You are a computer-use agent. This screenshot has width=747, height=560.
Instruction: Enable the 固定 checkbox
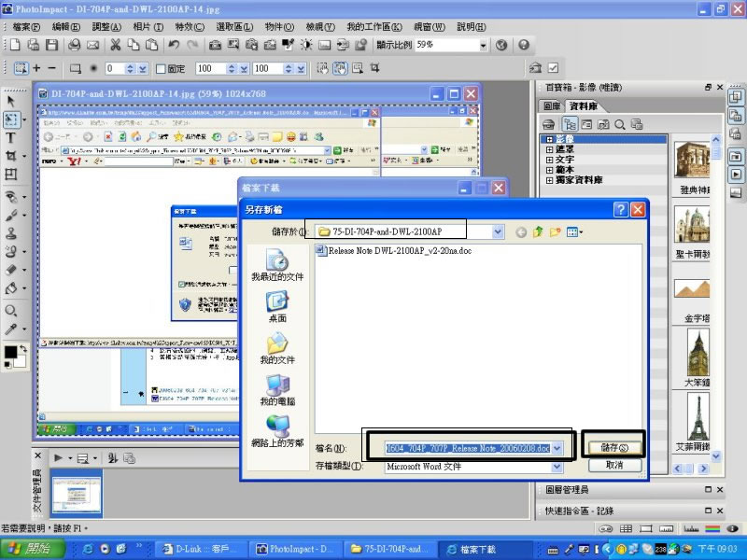pos(161,69)
